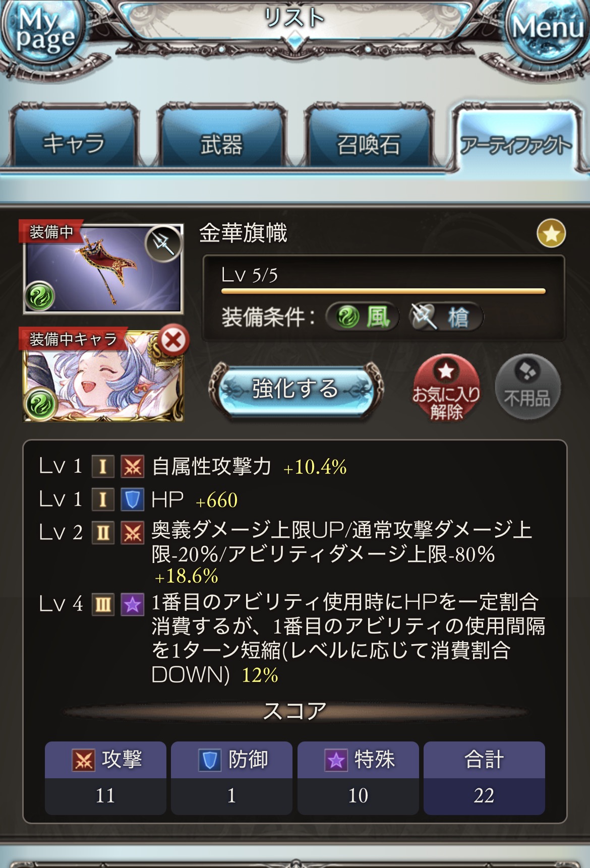Click the wind element icon on character portrait
590x868 pixels.
pos(40,405)
